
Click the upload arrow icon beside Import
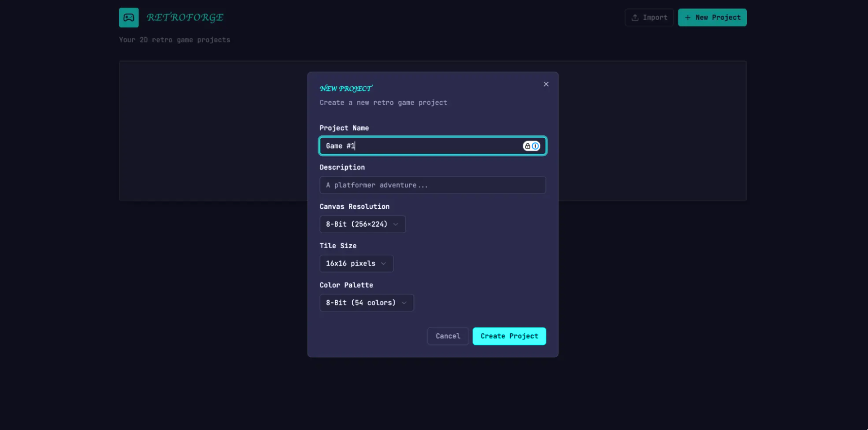635,18
